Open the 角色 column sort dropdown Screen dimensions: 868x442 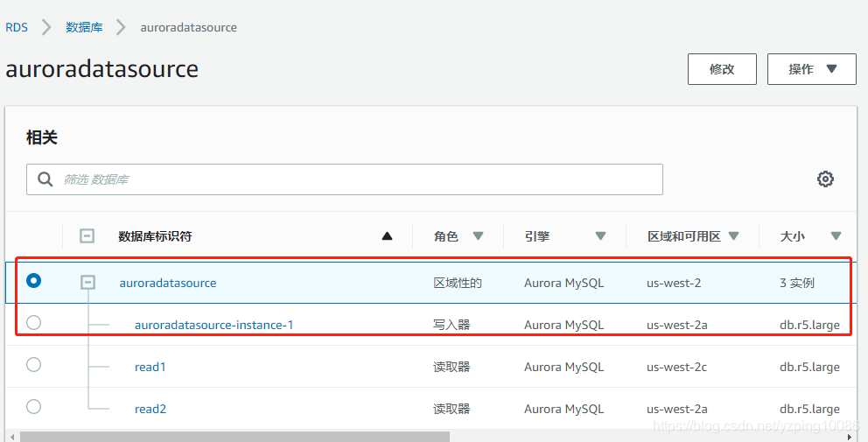pos(479,236)
